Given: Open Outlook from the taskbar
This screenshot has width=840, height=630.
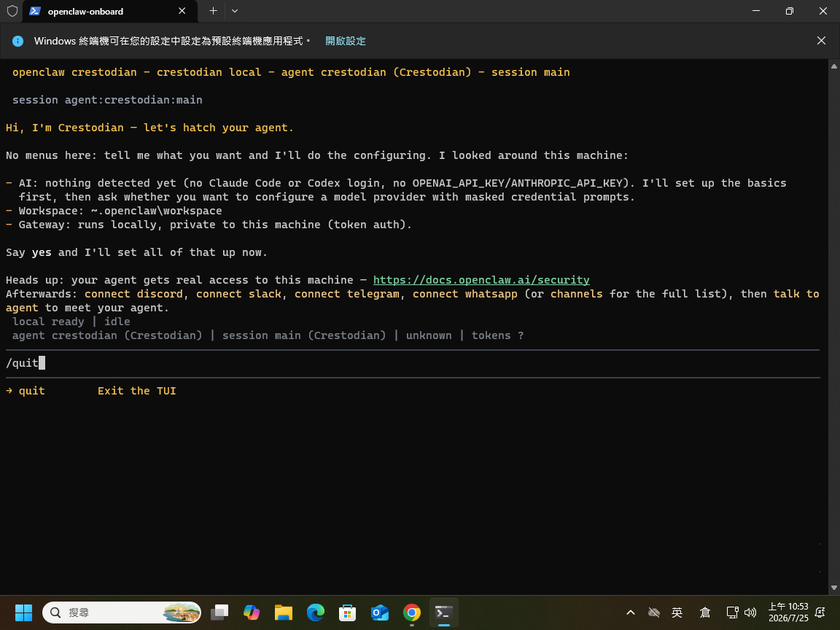Looking at the screenshot, I should click(380, 612).
